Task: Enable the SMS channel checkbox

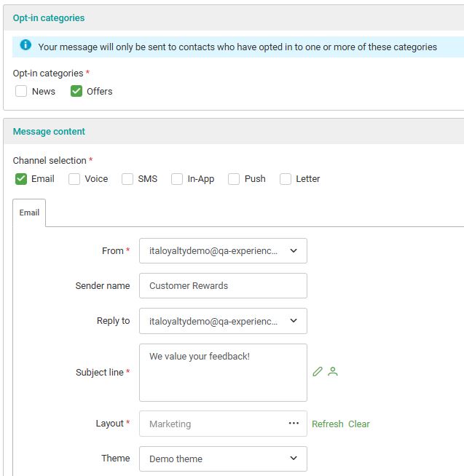Action: coord(127,179)
